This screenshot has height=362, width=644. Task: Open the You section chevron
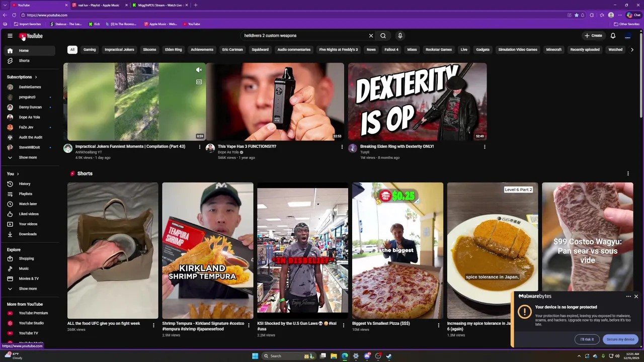tap(18, 173)
